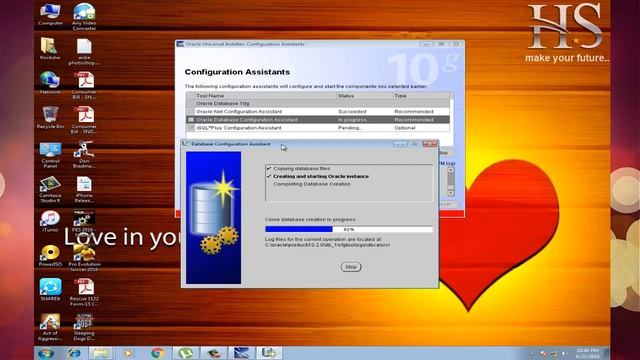
Task: Open Windows Media Player taskbar icon
Action: coord(129,353)
